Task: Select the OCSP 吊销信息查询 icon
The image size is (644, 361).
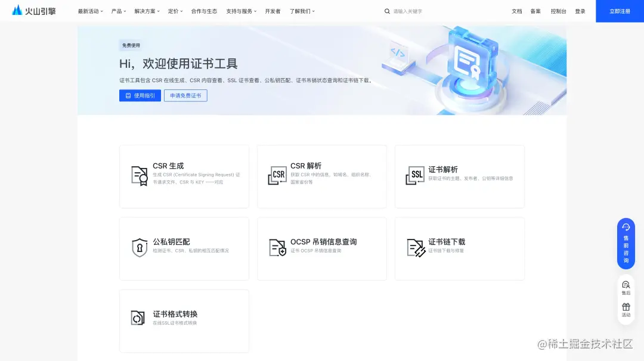Action: pyautogui.click(x=277, y=248)
